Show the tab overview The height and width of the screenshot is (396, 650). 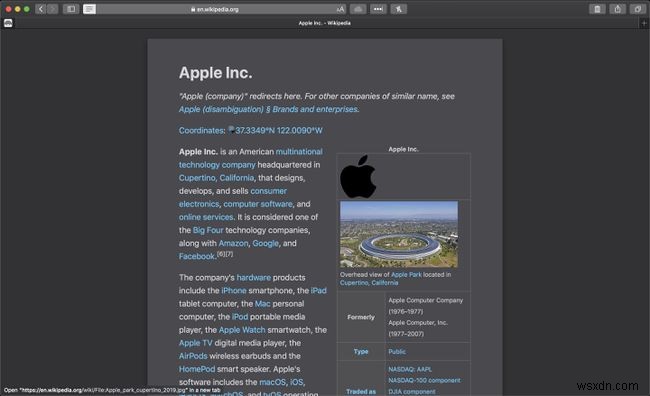(638, 9)
